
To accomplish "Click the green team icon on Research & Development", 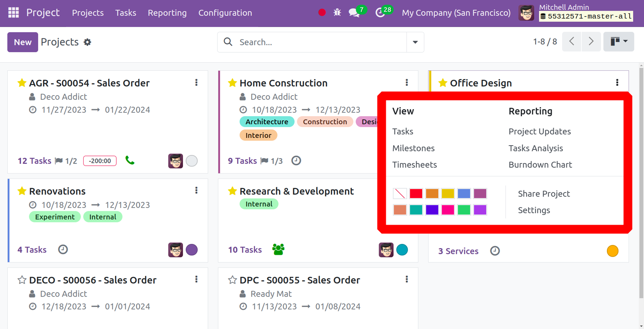I will click(278, 249).
